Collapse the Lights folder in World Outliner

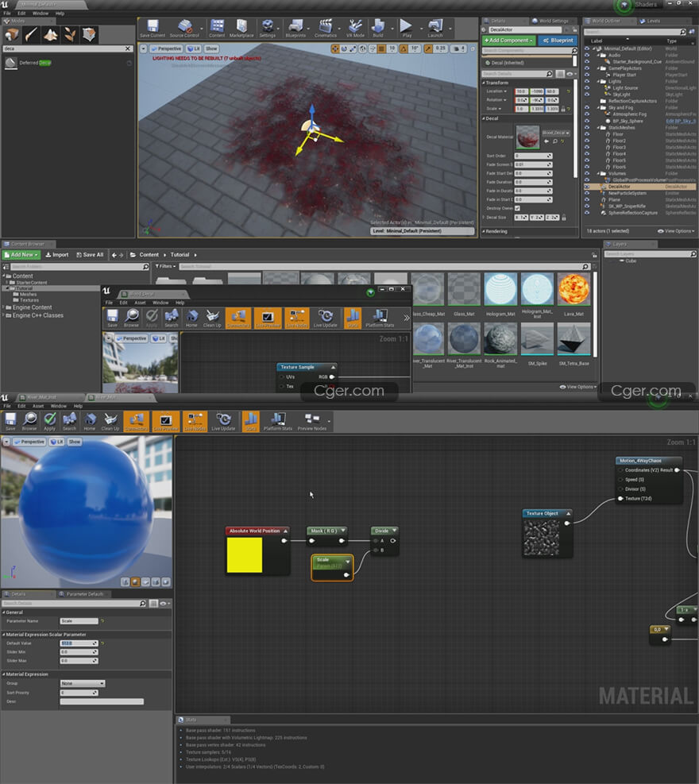pyautogui.click(x=599, y=82)
